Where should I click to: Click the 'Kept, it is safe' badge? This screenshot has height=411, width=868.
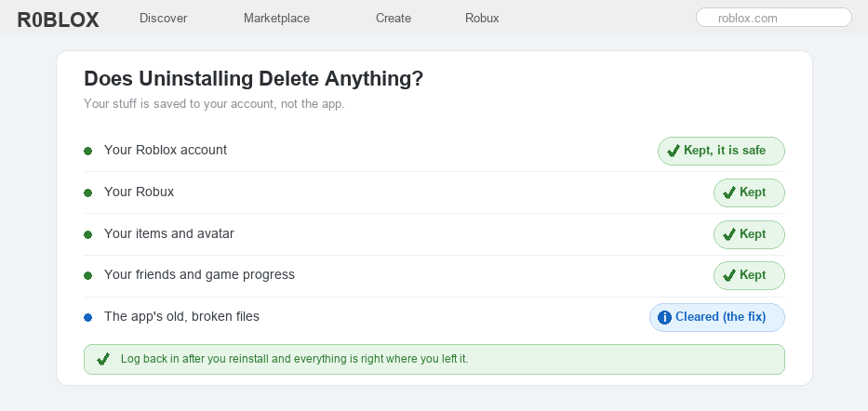721,151
